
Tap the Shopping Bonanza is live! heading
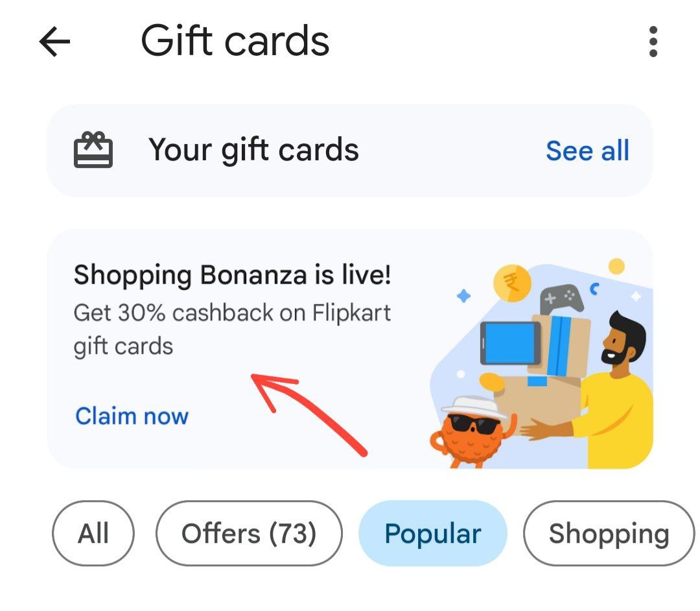point(232,276)
